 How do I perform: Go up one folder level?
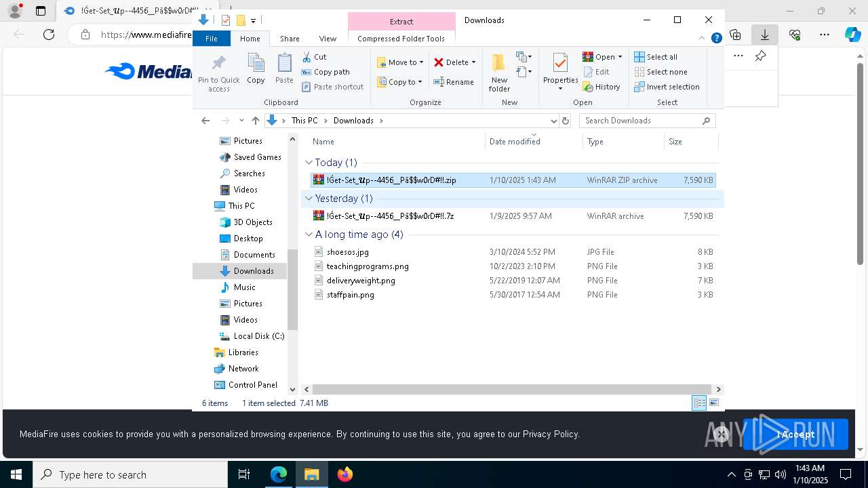[255, 121]
